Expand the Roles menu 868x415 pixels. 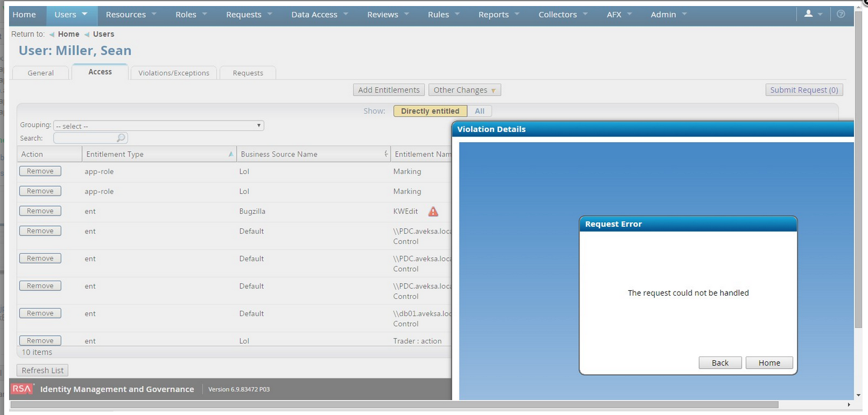[191, 14]
